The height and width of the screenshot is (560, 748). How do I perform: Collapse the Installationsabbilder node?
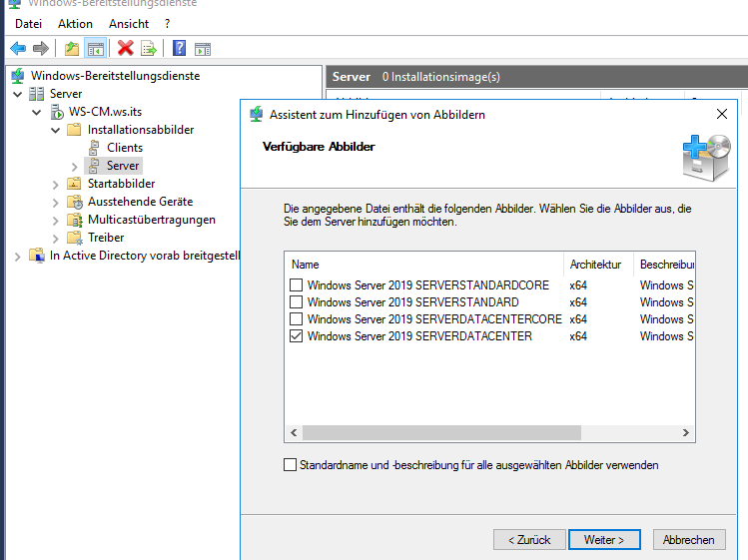(x=56, y=130)
